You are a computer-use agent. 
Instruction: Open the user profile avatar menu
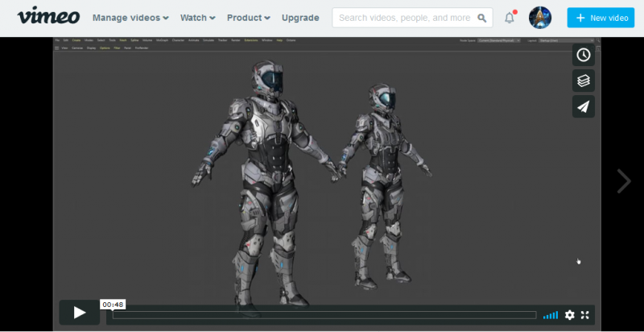[x=539, y=18]
